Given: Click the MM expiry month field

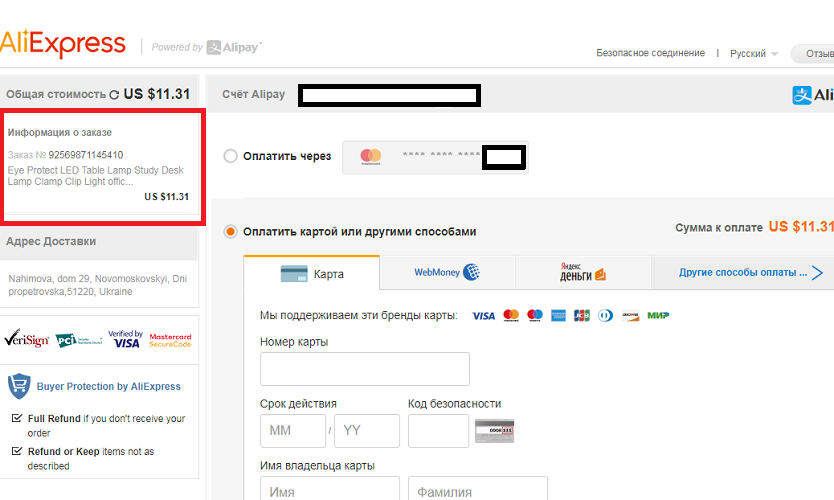Looking at the screenshot, I should 293,431.
